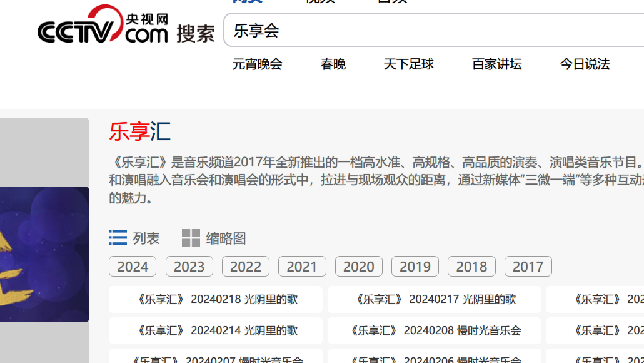Open episode 20240217 光阴里的歌

(x=434, y=299)
